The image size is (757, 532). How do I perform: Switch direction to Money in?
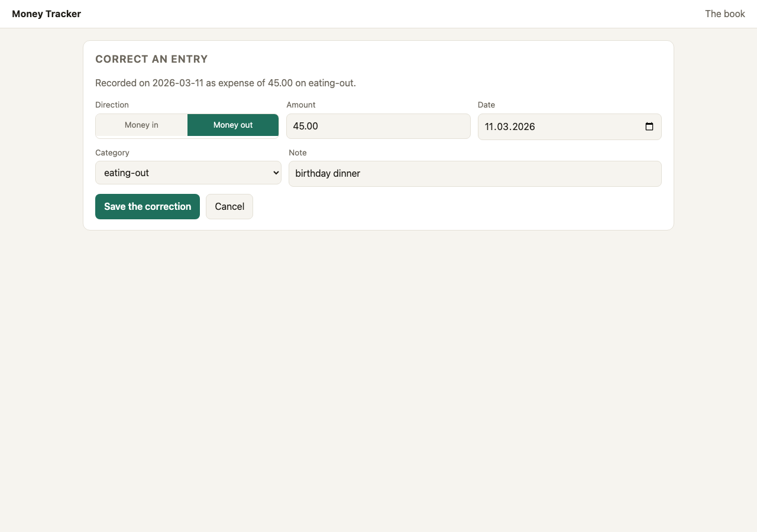click(141, 125)
